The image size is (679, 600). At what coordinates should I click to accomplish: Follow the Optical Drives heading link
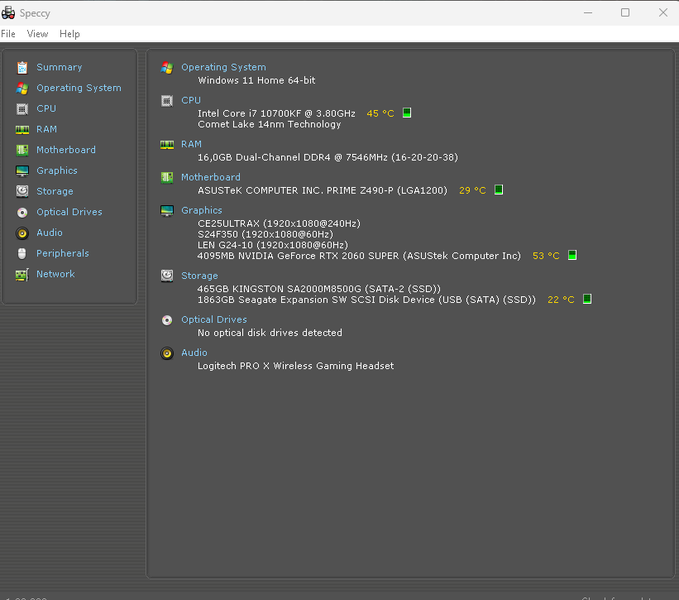pos(214,319)
